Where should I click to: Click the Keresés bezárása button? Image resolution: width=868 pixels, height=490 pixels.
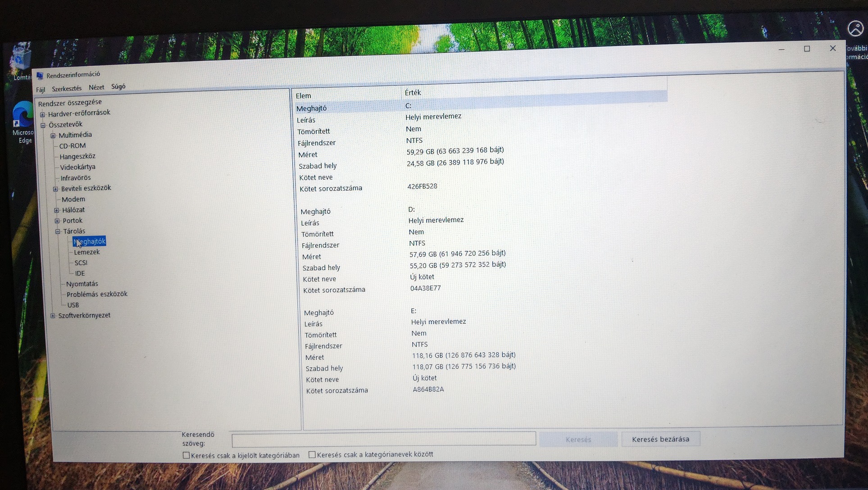tap(660, 439)
